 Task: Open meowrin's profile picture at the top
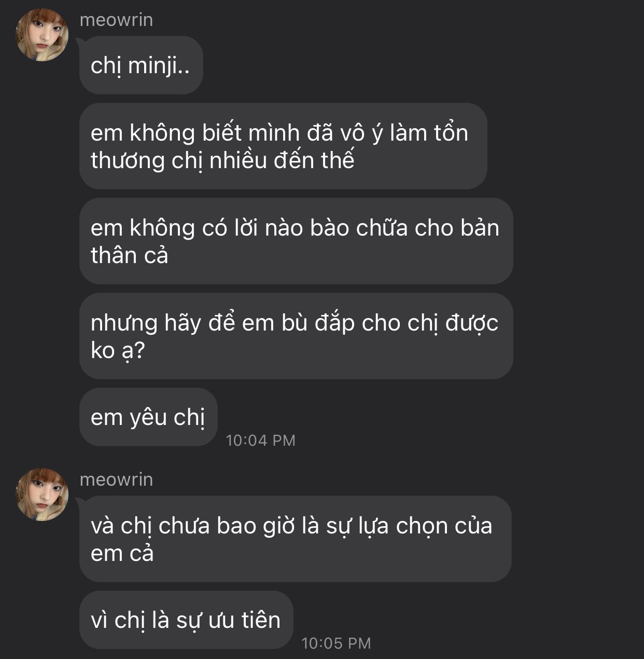point(43,35)
